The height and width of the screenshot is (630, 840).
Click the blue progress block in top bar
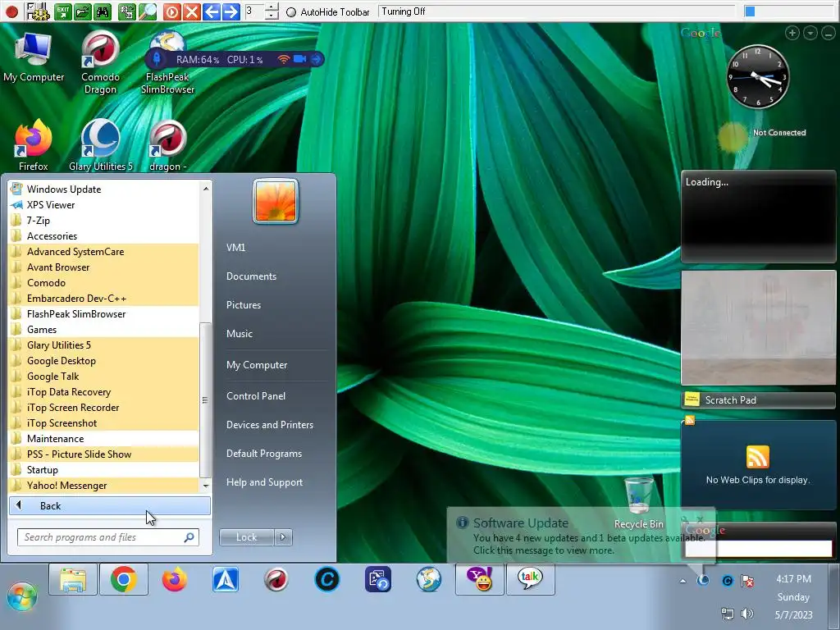(x=750, y=11)
